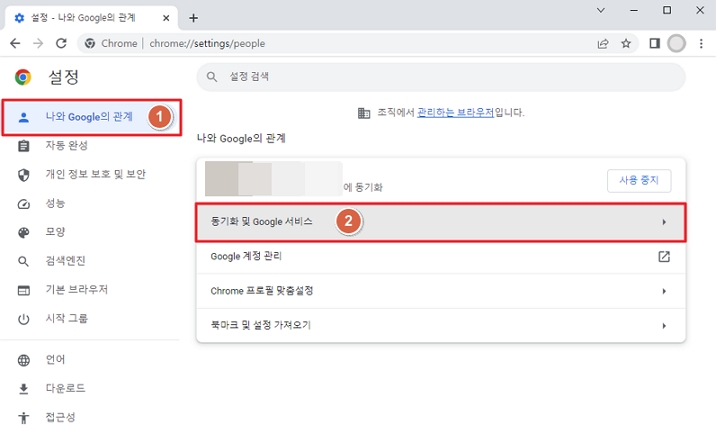Open 자동 완성 settings section
The width and height of the screenshot is (716, 434).
pos(67,146)
